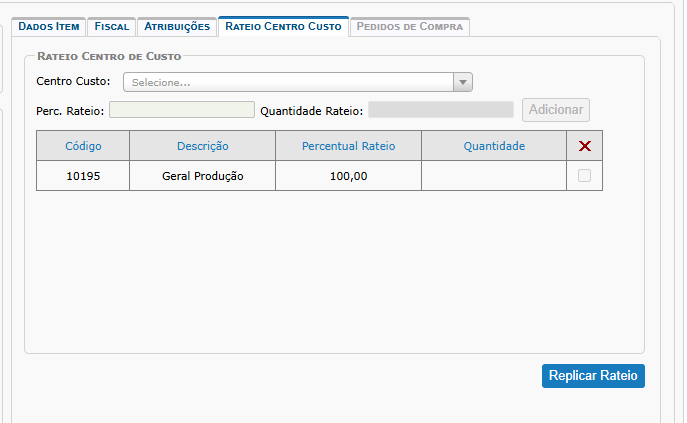Click the Replicar Rateio button

point(594,376)
